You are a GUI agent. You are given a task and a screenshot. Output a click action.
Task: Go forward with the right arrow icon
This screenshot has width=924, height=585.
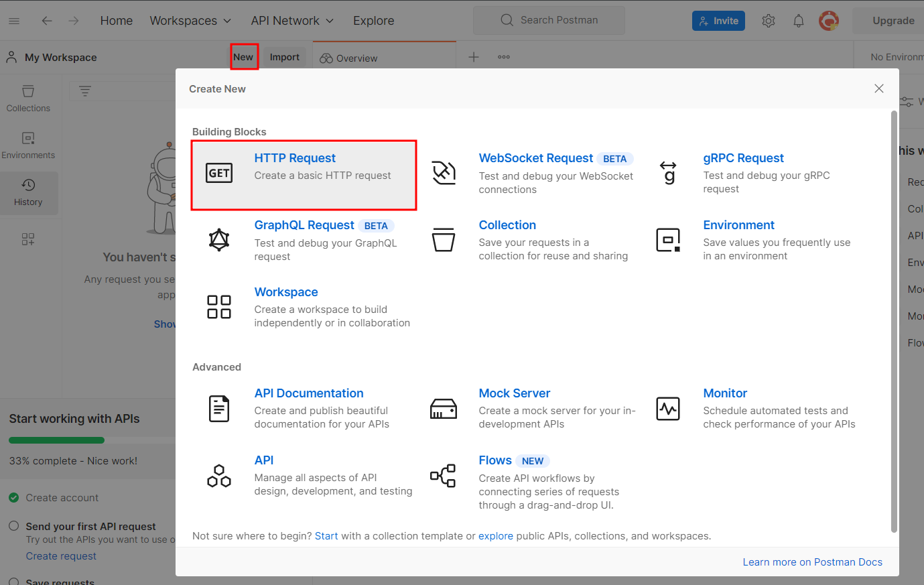[x=74, y=21]
